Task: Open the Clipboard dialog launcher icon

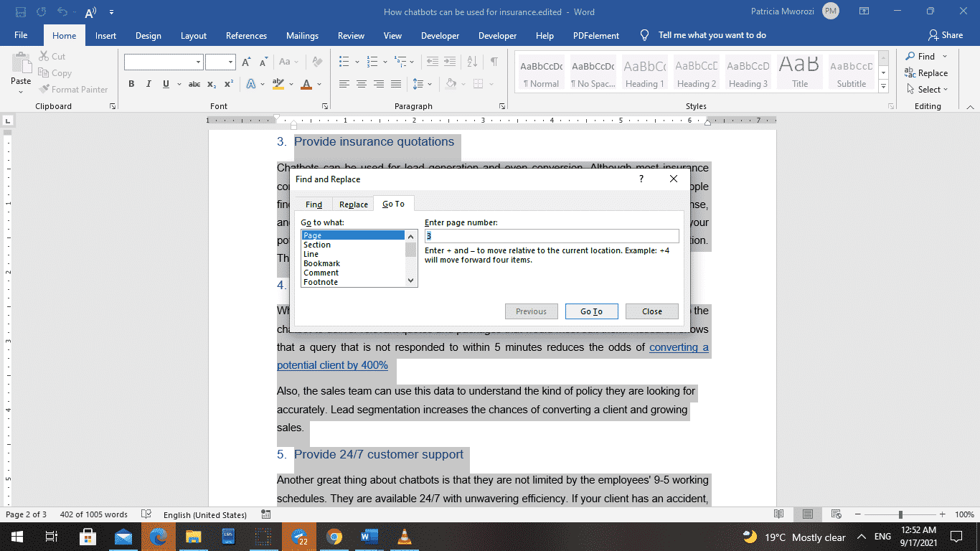Action: [113, 105]
